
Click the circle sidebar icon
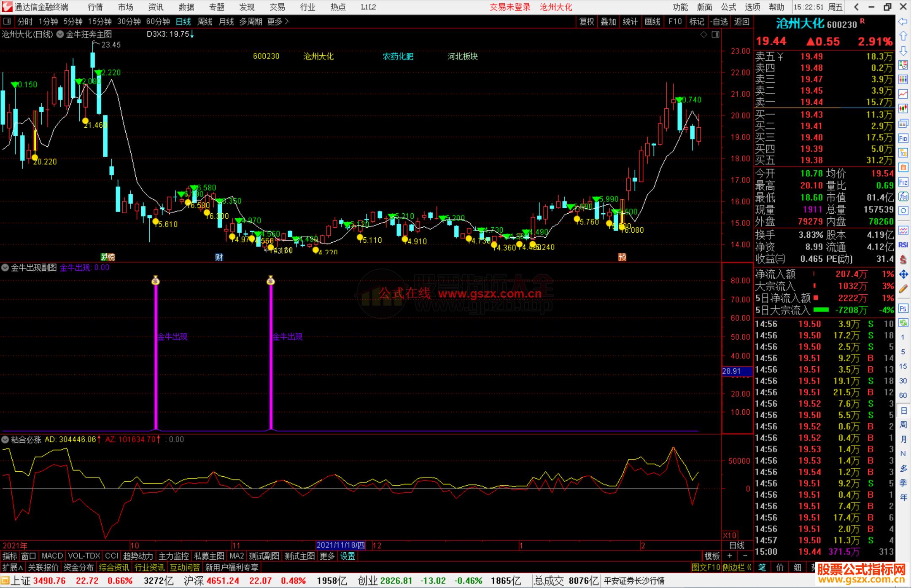pos(903,211)
